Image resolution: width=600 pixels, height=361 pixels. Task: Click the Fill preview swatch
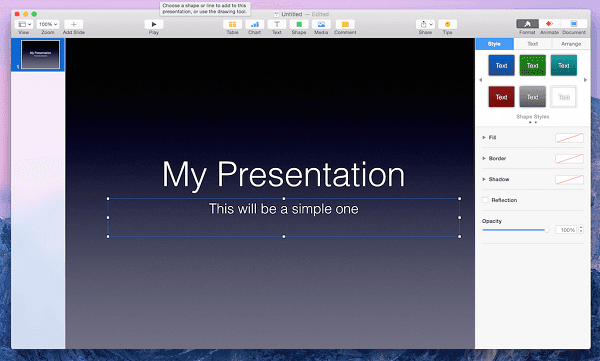point(569,138)
